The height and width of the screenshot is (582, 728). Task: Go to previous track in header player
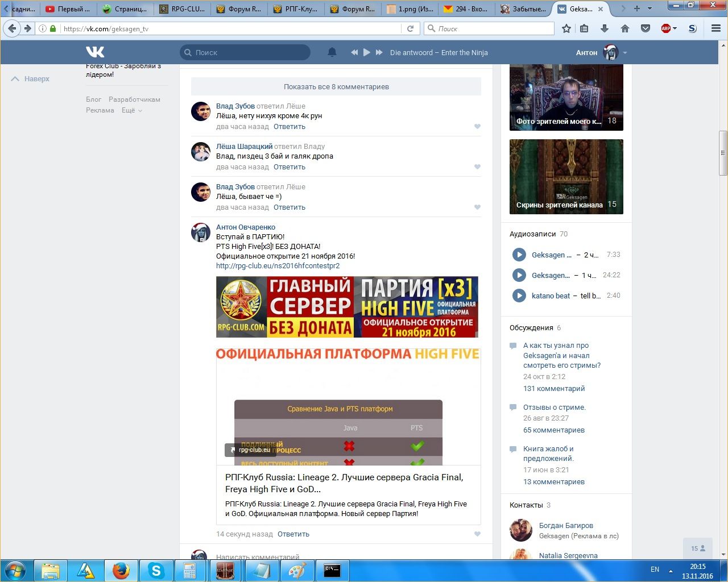click(354, 52)
